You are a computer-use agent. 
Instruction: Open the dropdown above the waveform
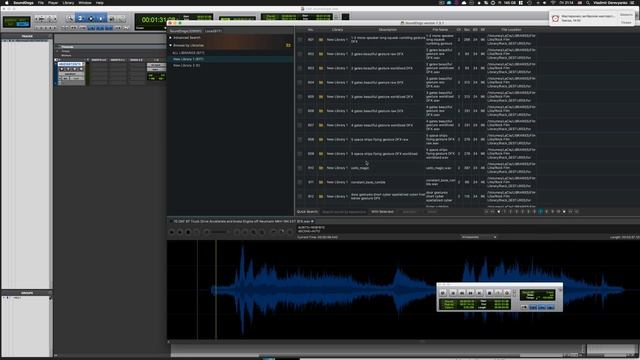[x=478, y=237]
